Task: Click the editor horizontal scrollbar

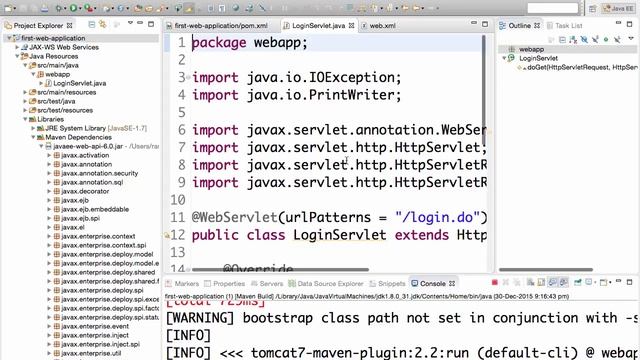Action: [280, 269]
